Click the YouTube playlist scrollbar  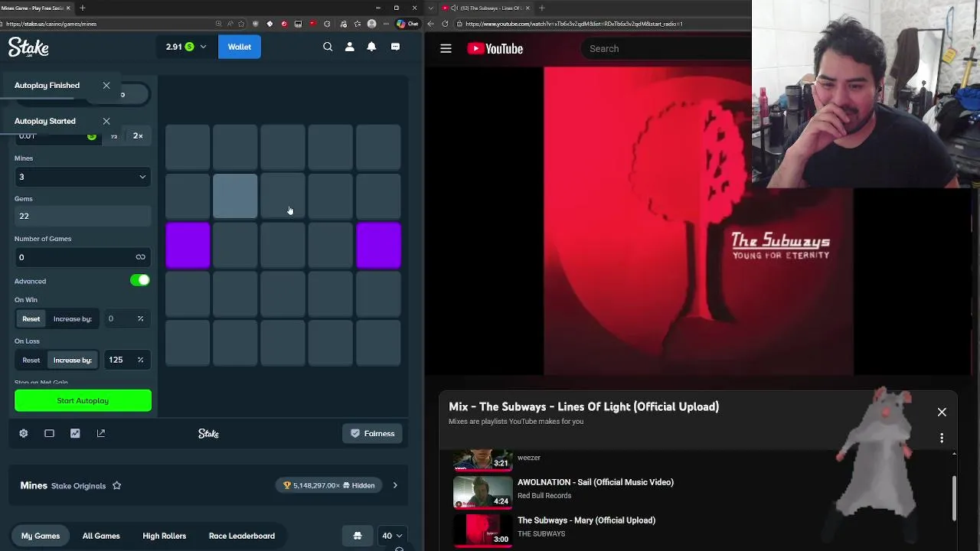pyautogui.click(x=954, y=497)
